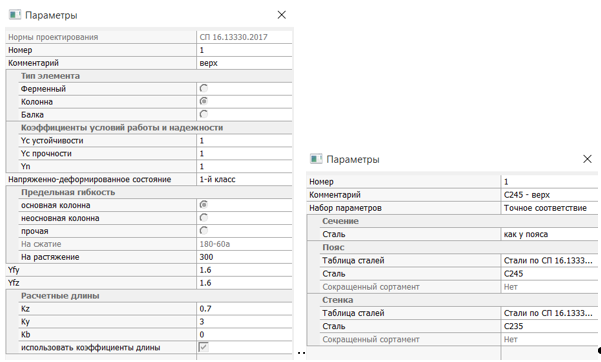Viewport: 601px width, 362px height.
Task: Select the Ферменный element type radio
Action: pos(204,89)
